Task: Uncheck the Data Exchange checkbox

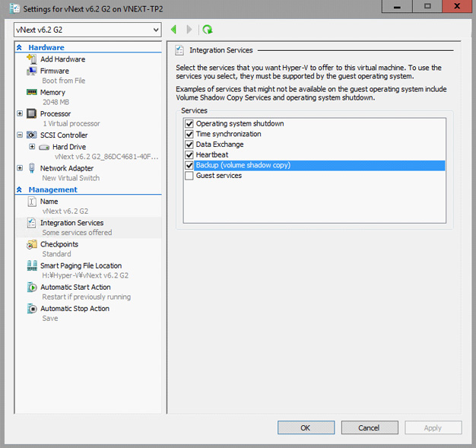Action: 189,145
